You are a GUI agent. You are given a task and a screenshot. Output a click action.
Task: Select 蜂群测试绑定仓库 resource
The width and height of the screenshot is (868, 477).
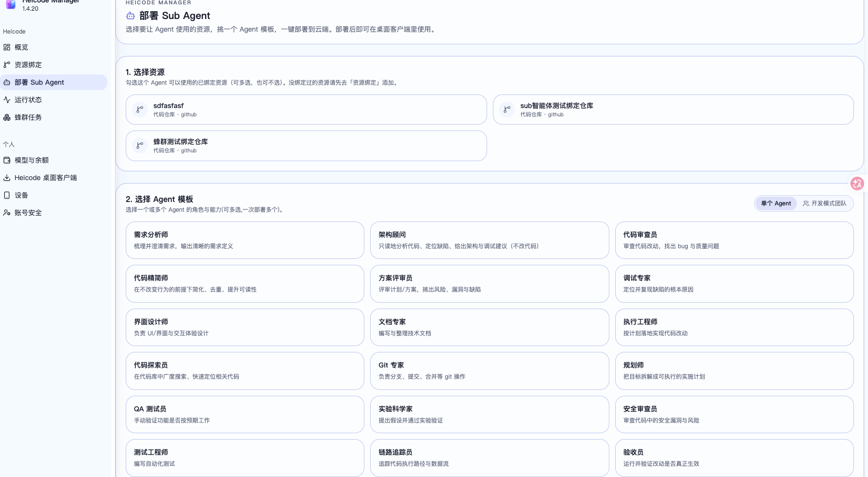pyautogui.click(x=306, y=146)
